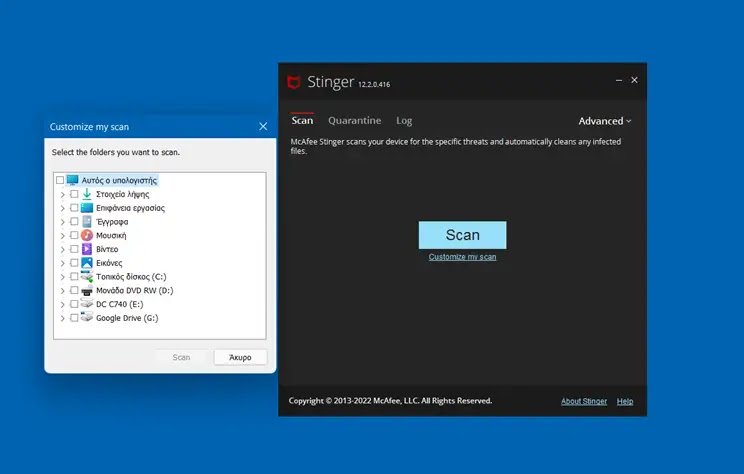Click the drive icon for Google Drive (G:)

[x=87, y=317]
